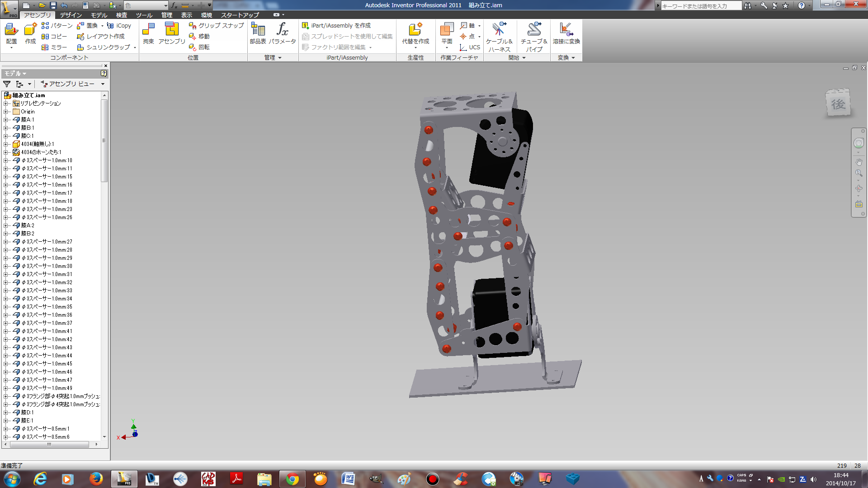Click the Open folder icon in quick access toolbar
Image resolution: width=868 pixels, height=488 pixels.
tap(42, 5)
